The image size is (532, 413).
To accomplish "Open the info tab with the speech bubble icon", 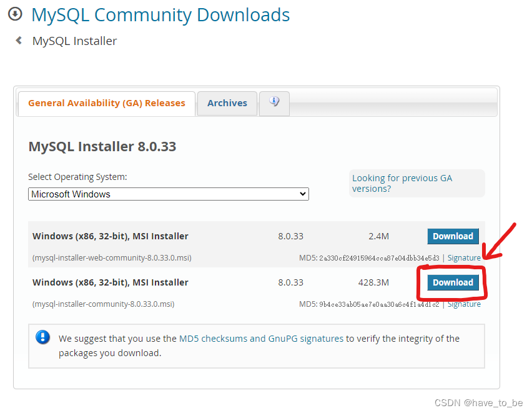I will click(274, 103).
